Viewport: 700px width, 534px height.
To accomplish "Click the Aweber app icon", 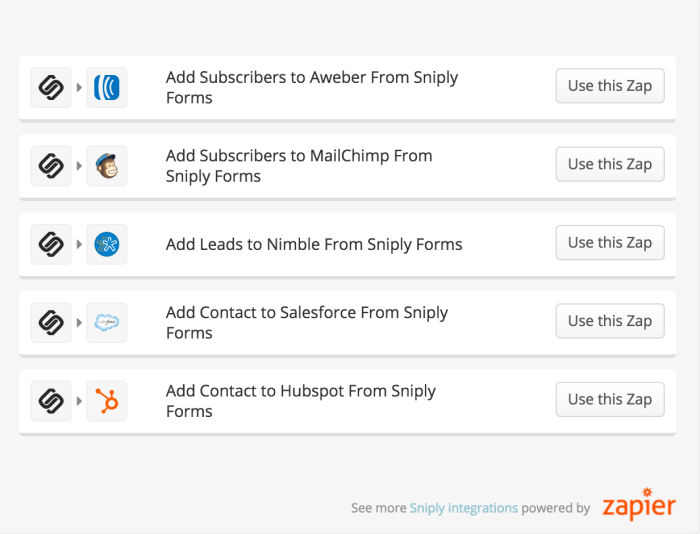I will pos(107,87).
